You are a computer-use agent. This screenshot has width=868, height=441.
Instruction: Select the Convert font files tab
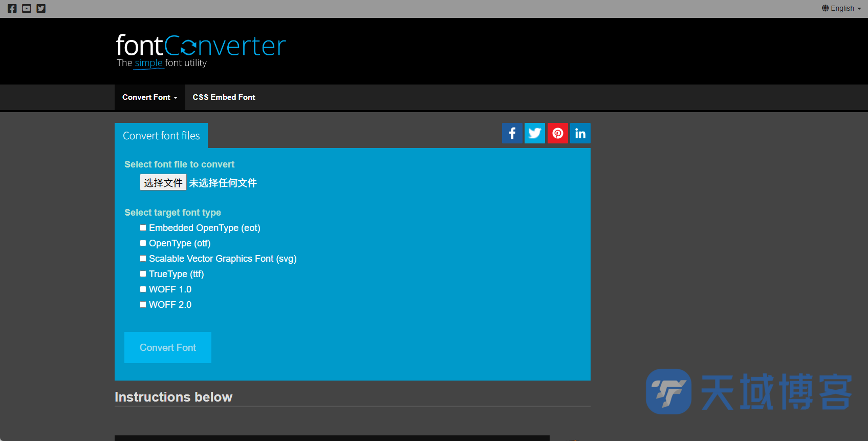tap(161, 136)
